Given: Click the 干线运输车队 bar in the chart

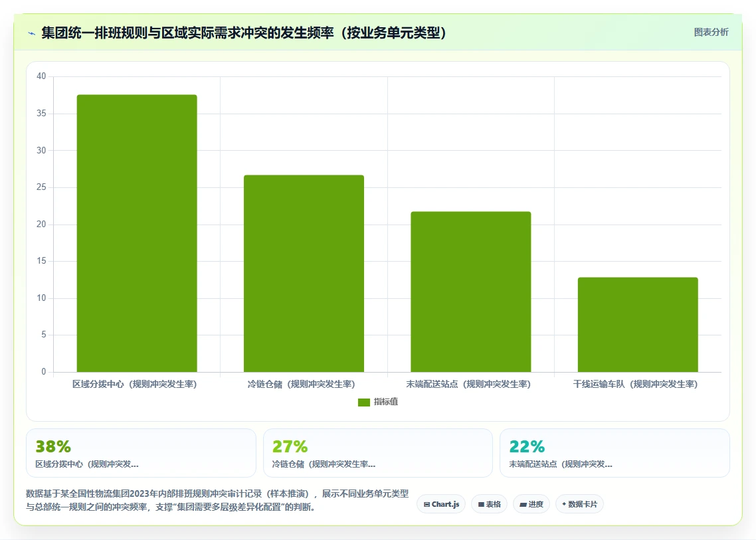Looking at the screenshot, I should click(638, 325).
